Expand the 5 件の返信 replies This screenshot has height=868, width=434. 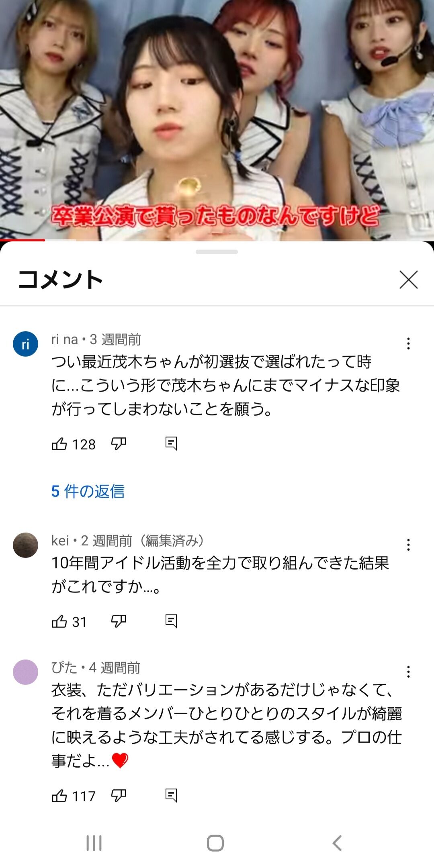(88, 491)
